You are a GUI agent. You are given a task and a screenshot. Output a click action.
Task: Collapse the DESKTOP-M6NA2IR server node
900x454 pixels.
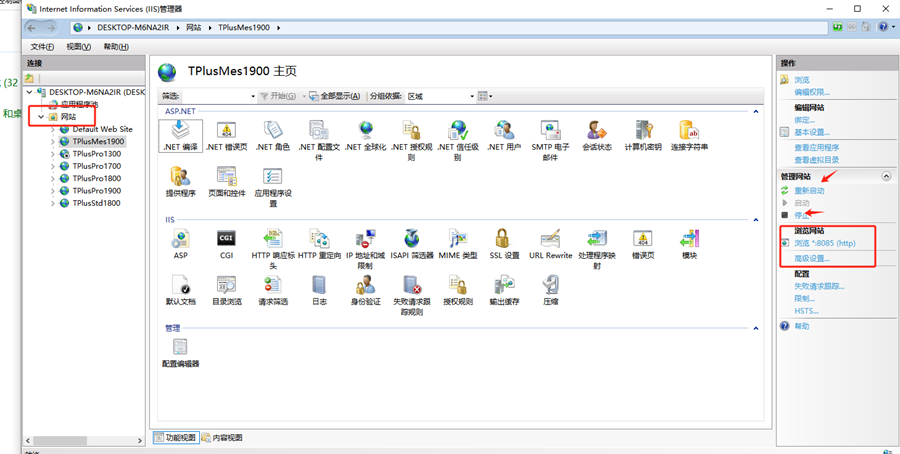pos(29,92)
